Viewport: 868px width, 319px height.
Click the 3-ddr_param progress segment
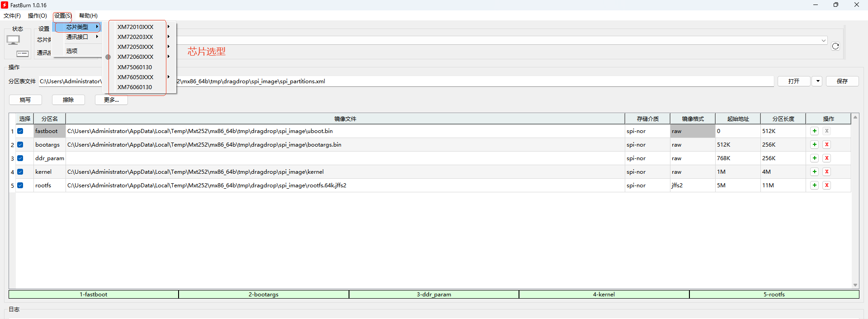(434, 295)
